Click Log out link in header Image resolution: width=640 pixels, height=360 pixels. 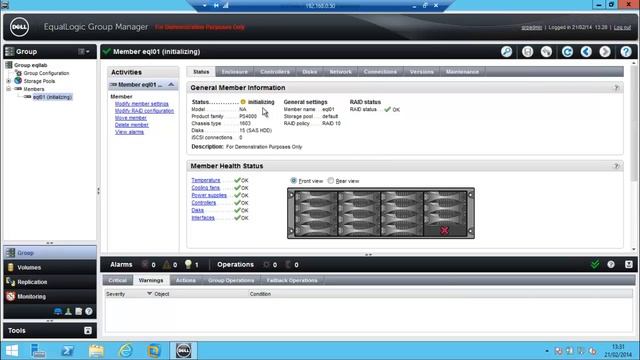click(x=622, y=27)
